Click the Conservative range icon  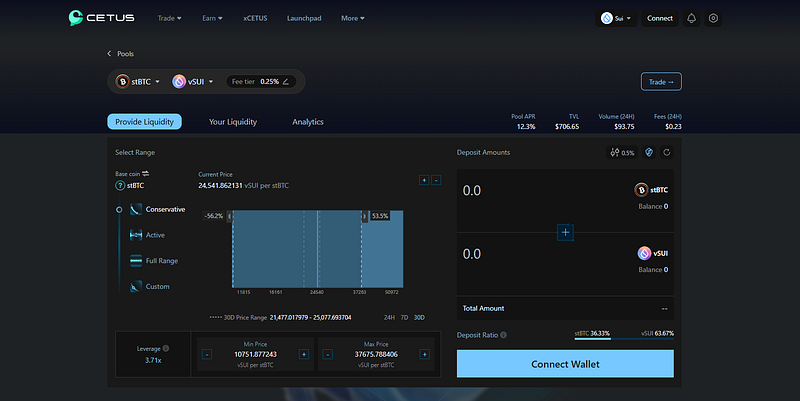click(x=136, y=209)
